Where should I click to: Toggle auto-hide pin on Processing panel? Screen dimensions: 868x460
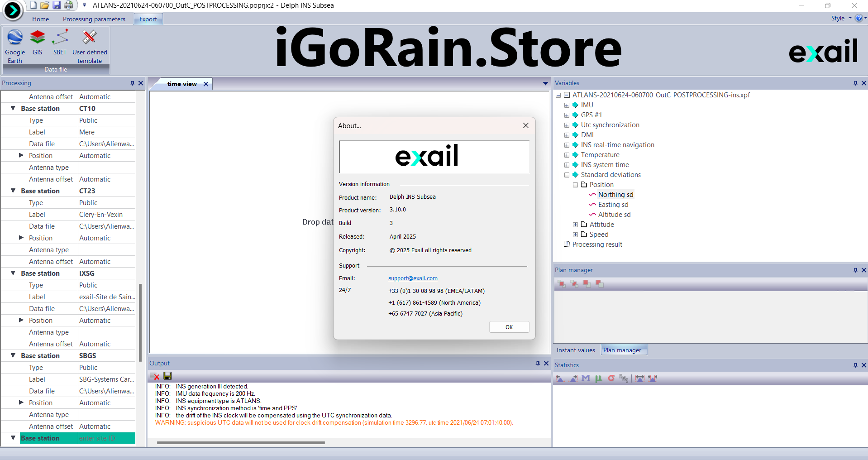point(132,83)
